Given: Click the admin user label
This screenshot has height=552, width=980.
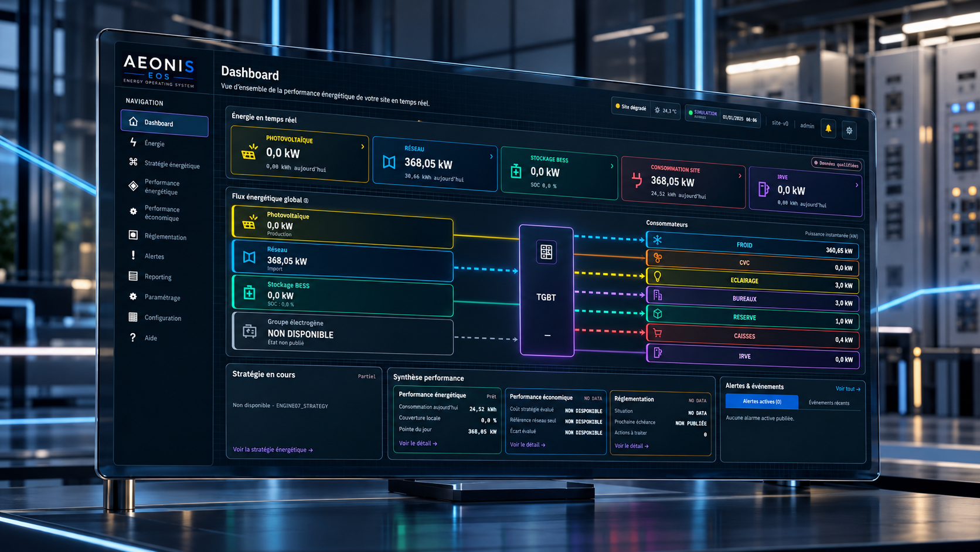Looking at the screenshot, I should coord(807,126).
